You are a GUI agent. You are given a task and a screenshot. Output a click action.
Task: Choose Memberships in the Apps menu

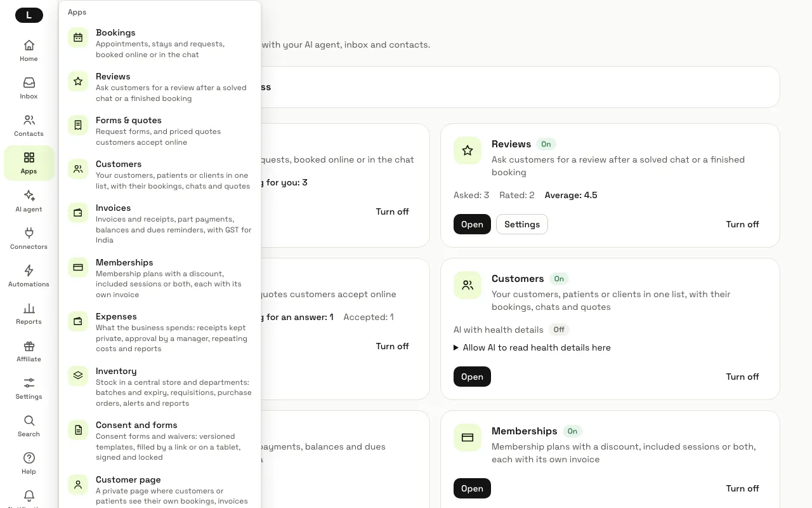(160, 278)
